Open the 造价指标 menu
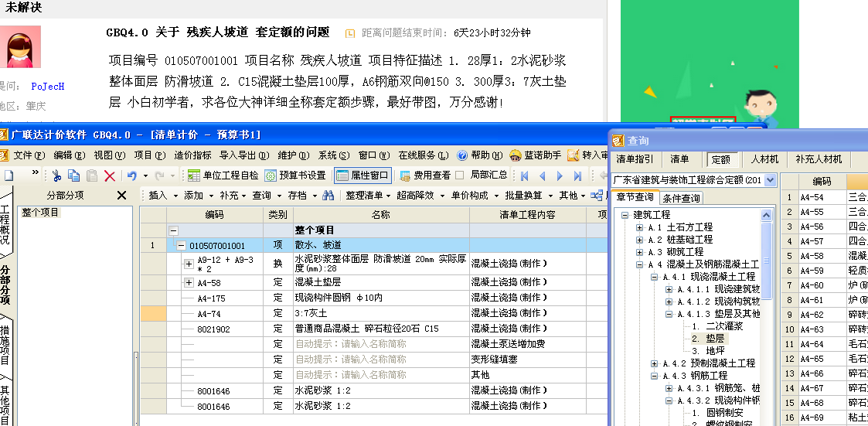 click(192, 155)
